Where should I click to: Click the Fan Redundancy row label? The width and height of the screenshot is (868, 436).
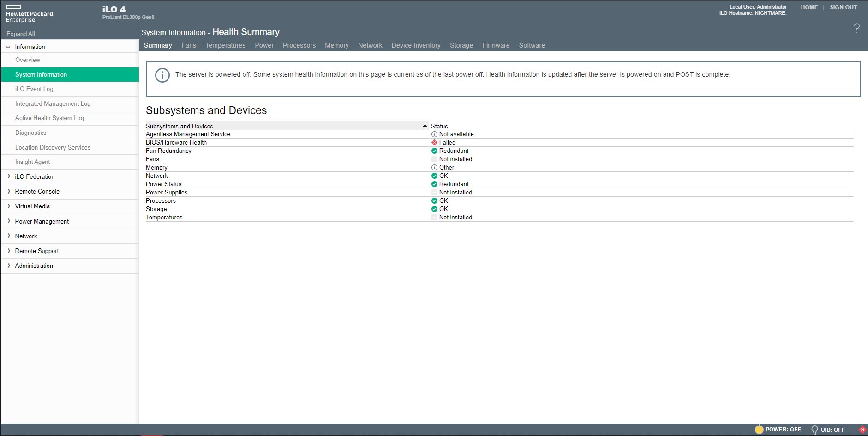pyautogui.click(x=168, y=151)
